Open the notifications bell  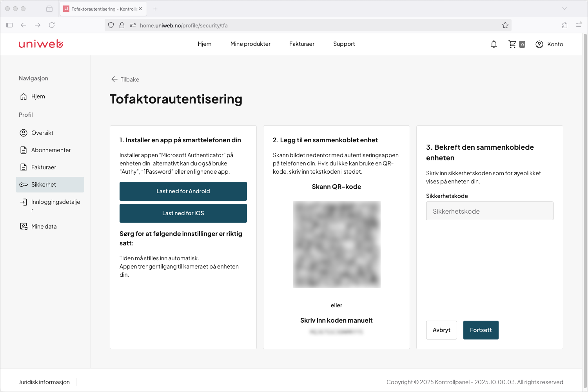494,44
